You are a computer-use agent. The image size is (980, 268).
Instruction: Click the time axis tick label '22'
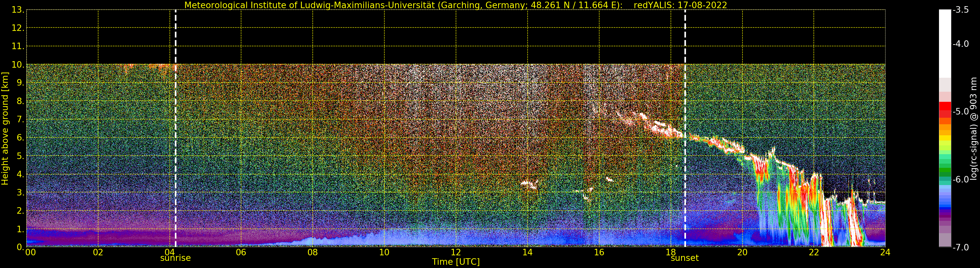tap(814, 252)
